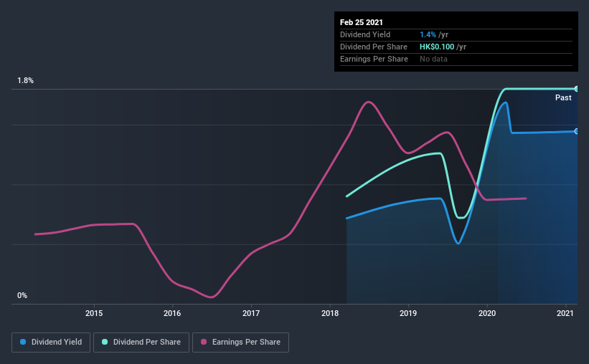Click the 1.4% dividend yield value

point(428,34)
